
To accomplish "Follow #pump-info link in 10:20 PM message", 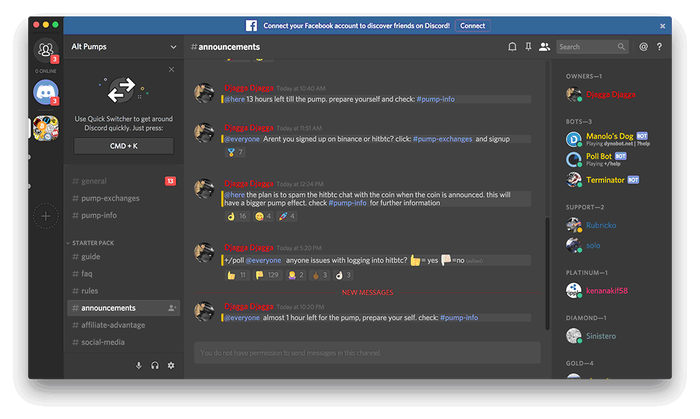I will click(x=459, y=318).
